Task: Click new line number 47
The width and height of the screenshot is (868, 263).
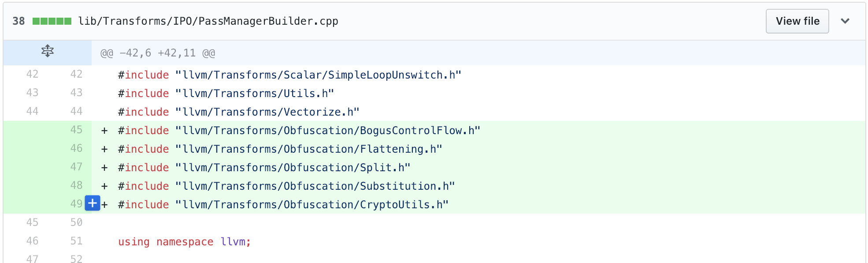Action: tap(76, 167)
